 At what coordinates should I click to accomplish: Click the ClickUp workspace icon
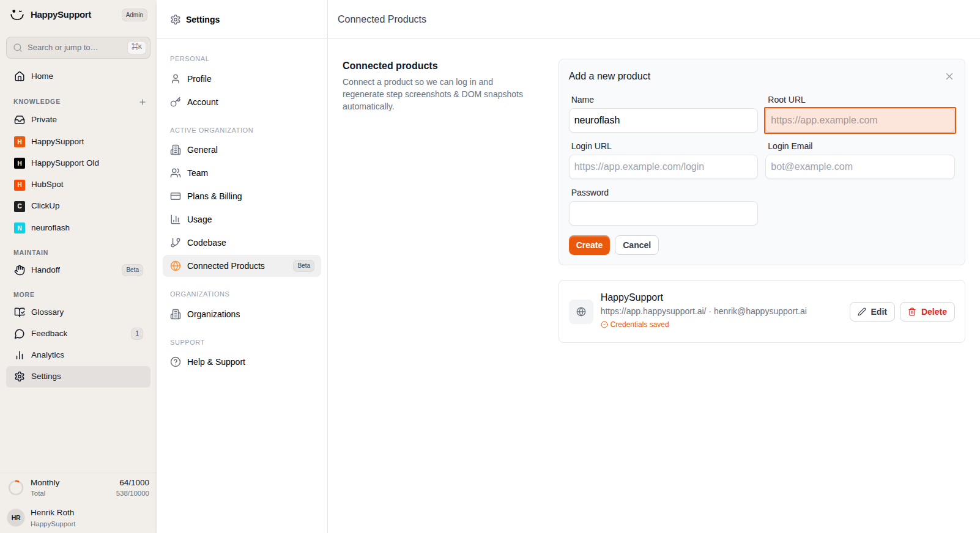pos(20,206)
